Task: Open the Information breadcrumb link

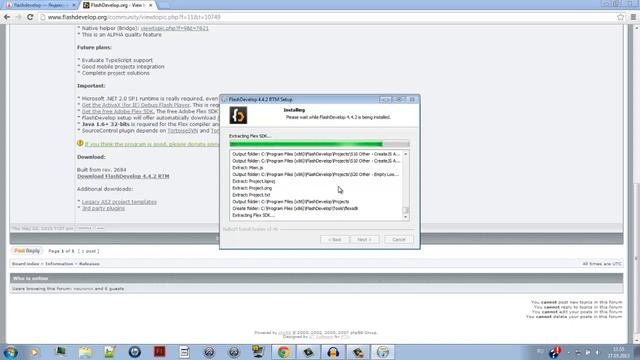Action: (59, 264)
